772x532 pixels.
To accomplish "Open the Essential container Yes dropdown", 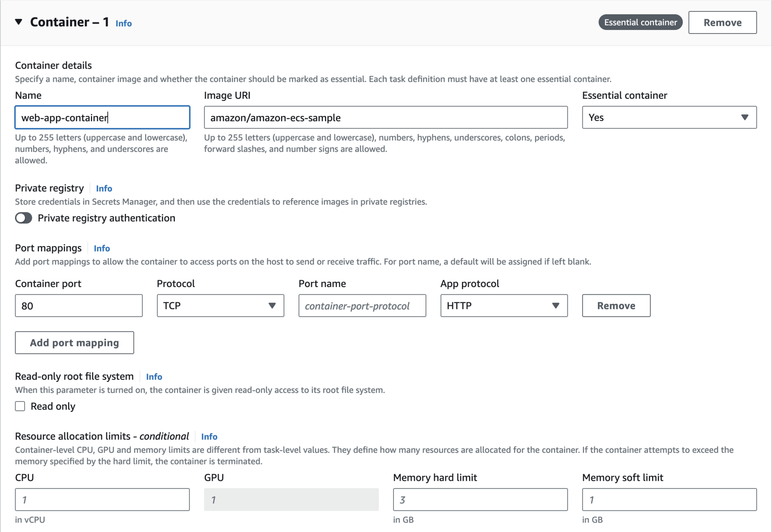I will [x=669, y=117].
